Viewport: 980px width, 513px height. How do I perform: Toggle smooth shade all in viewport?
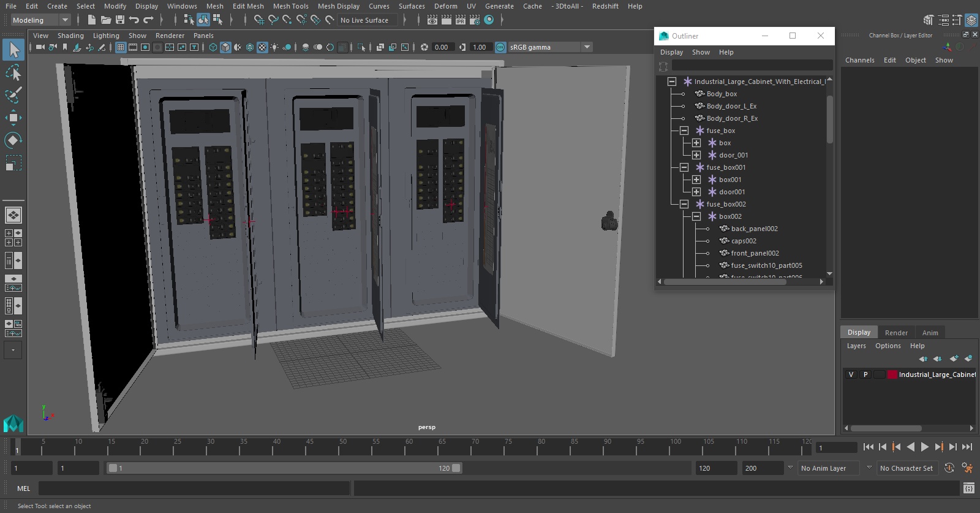[225, 47]
